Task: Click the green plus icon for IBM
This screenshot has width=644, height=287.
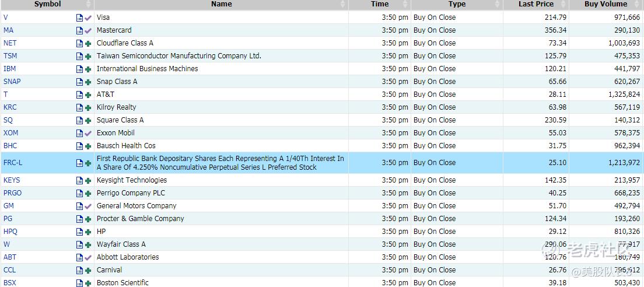Action: (88, 69)
